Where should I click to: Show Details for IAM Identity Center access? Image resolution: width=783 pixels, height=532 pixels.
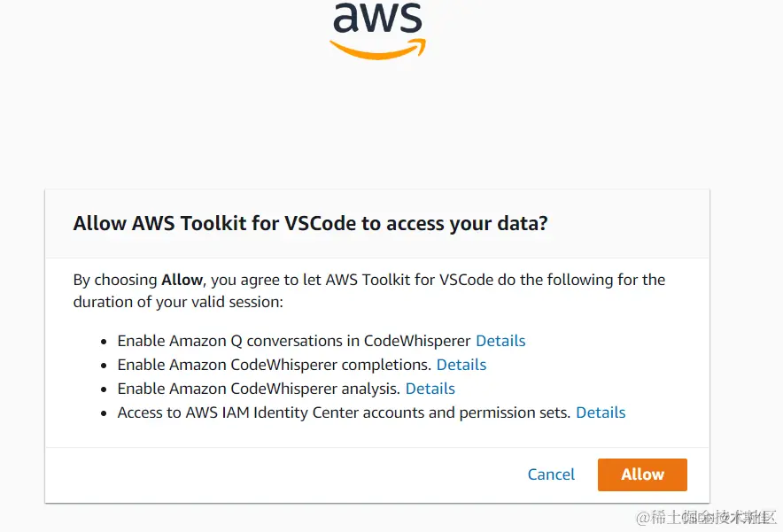pyautogui.click(x=601, y=412)
